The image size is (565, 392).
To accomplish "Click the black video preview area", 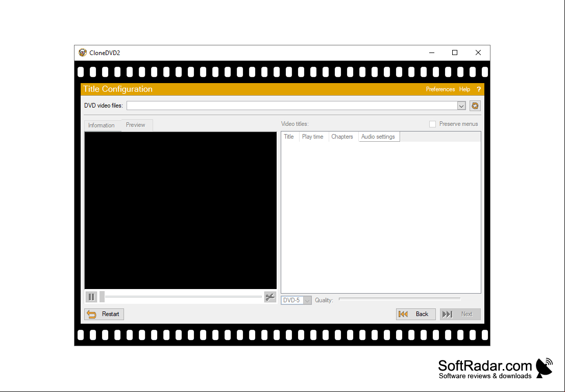I will click(x=181, y=210).
